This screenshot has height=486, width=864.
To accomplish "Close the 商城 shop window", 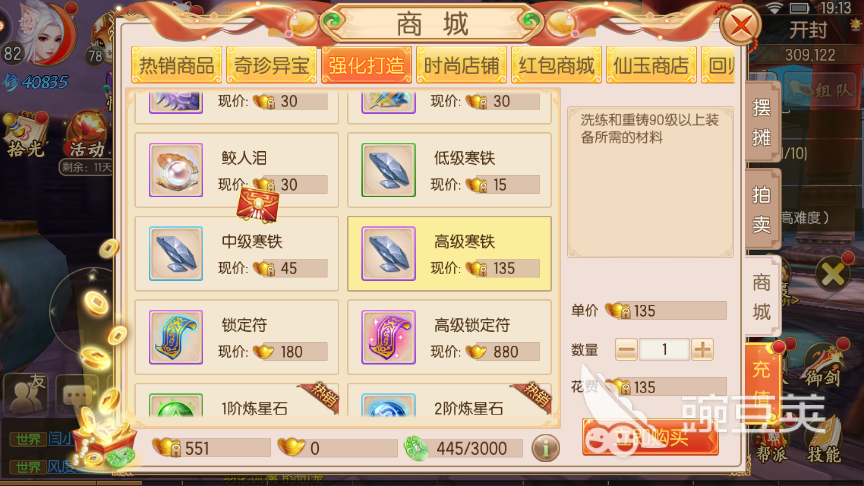I will pyautogui.click(x=741, y=25).
